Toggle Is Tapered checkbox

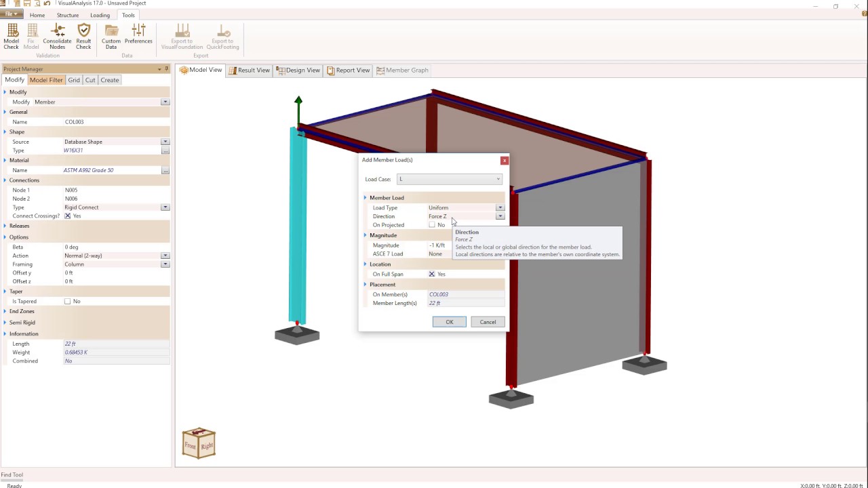point(67,301)
